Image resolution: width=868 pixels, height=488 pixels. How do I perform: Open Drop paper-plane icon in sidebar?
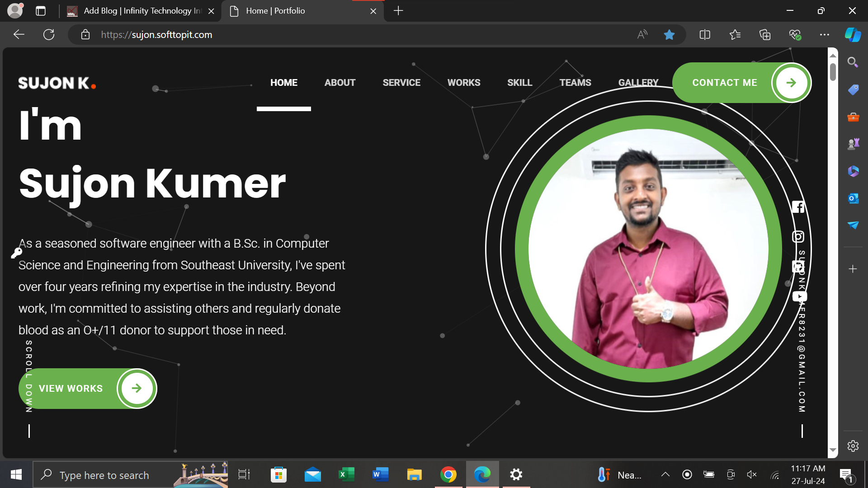(x=853, y=225)
